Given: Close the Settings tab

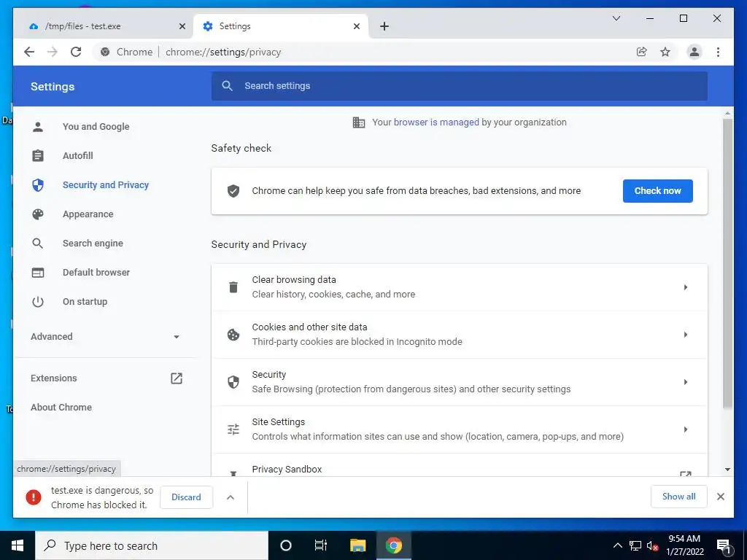Looking at the screenshot, I should (356, 26).
